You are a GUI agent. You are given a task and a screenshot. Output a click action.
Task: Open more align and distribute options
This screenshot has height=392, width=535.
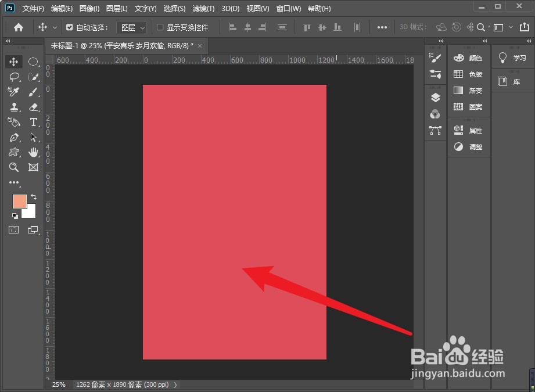pos(382,27)
